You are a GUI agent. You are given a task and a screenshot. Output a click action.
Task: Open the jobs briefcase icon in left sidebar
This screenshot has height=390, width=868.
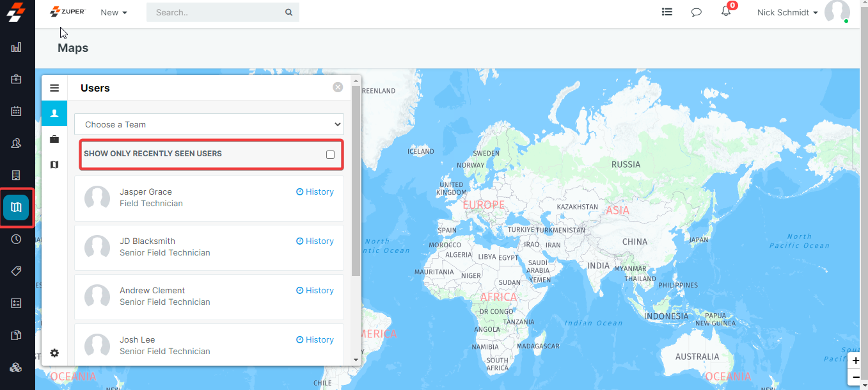(17, 79)
